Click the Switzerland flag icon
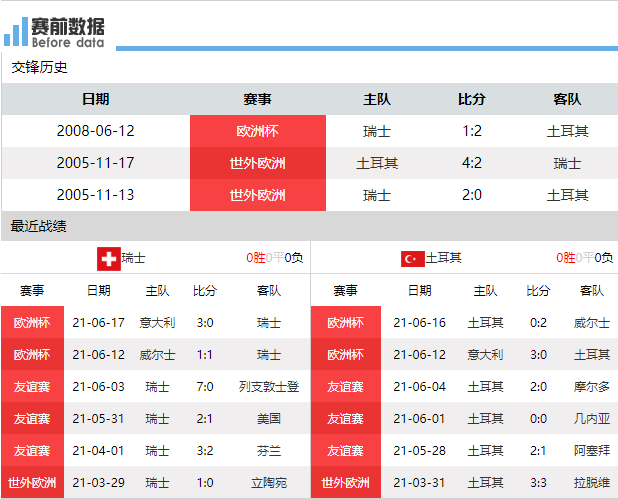The height and width of the screenshot is (499, 618). 109,258
